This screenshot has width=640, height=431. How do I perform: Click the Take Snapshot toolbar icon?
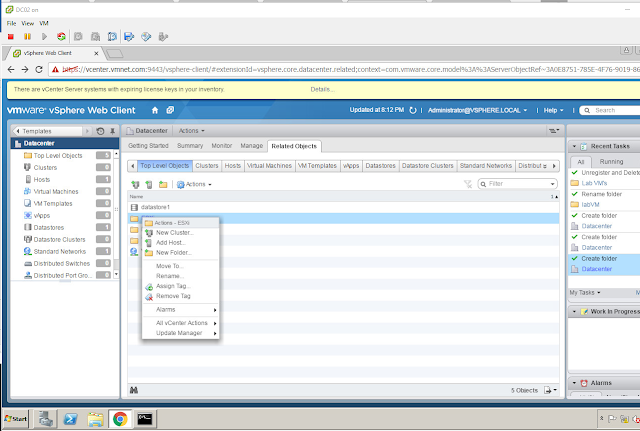78,37
